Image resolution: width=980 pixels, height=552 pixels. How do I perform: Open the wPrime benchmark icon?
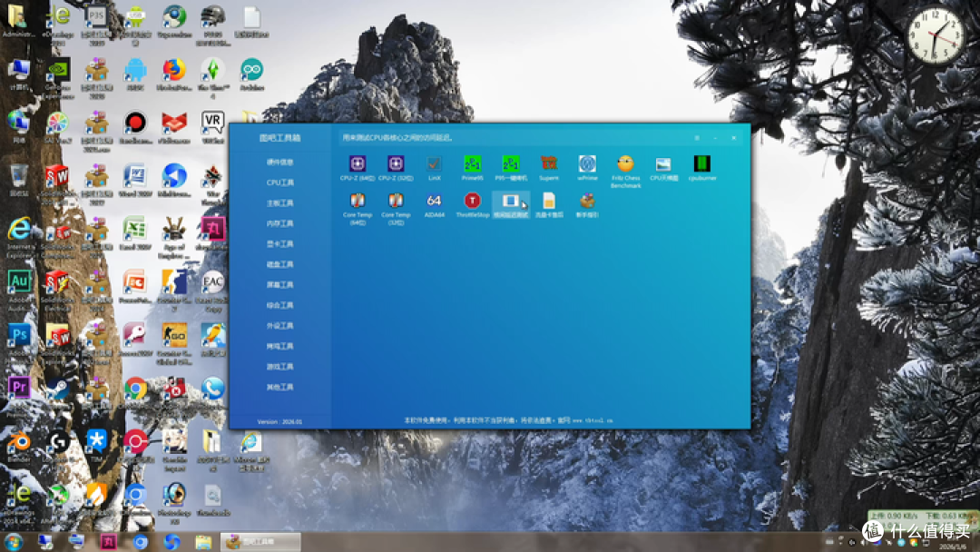pos(587,168)
